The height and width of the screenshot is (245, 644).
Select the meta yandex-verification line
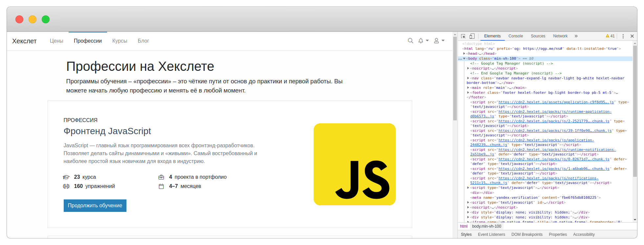point(535,197)
